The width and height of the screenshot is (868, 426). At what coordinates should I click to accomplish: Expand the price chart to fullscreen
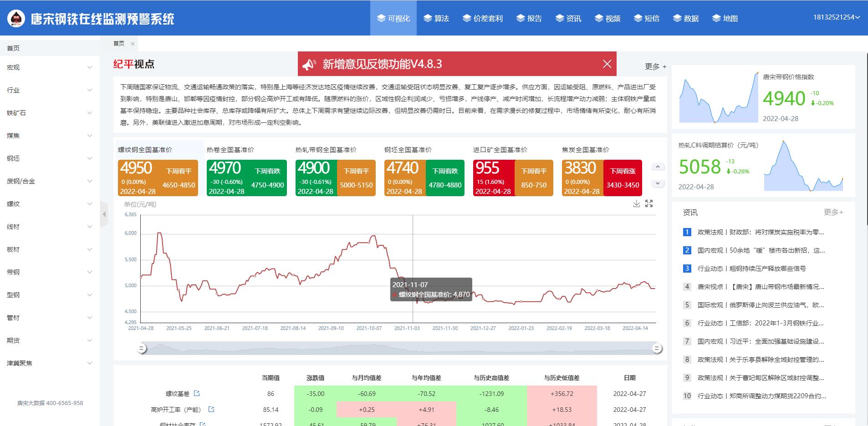pos(649,204)
